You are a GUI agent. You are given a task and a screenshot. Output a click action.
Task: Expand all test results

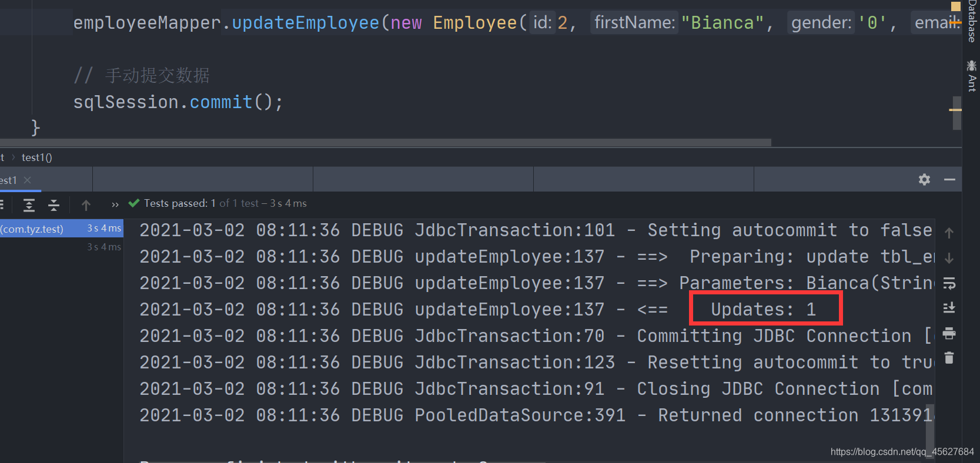click(29, 205)
